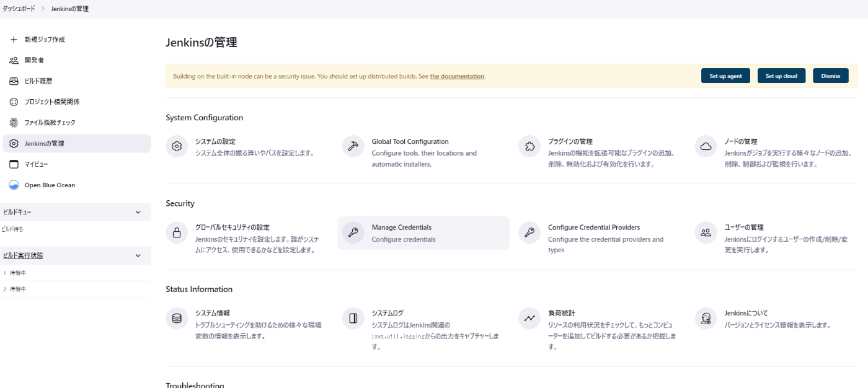The image size is (868, 388).
Task: Click the gear icon beside Jenkinsの管理 in sidebar
Action: tap(14, 143)
